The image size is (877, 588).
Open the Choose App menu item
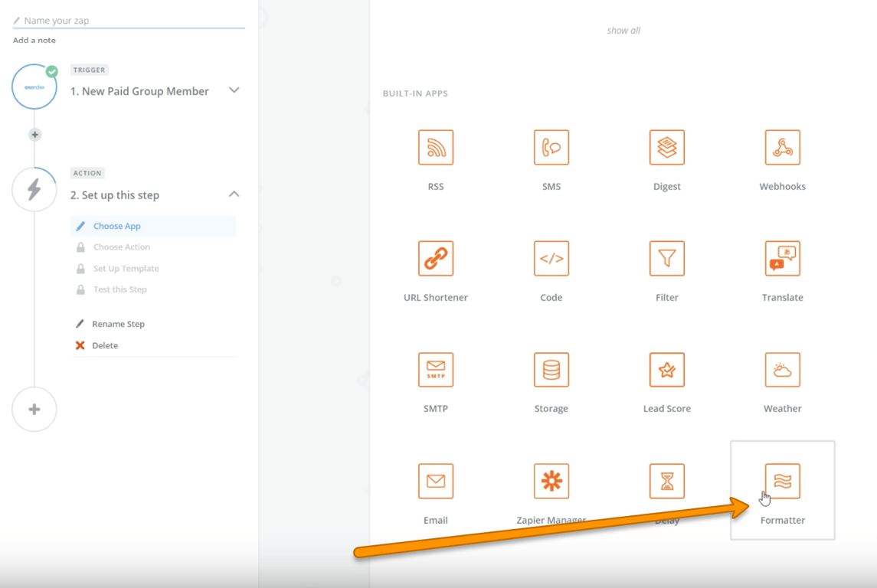[x=117, y=226]
